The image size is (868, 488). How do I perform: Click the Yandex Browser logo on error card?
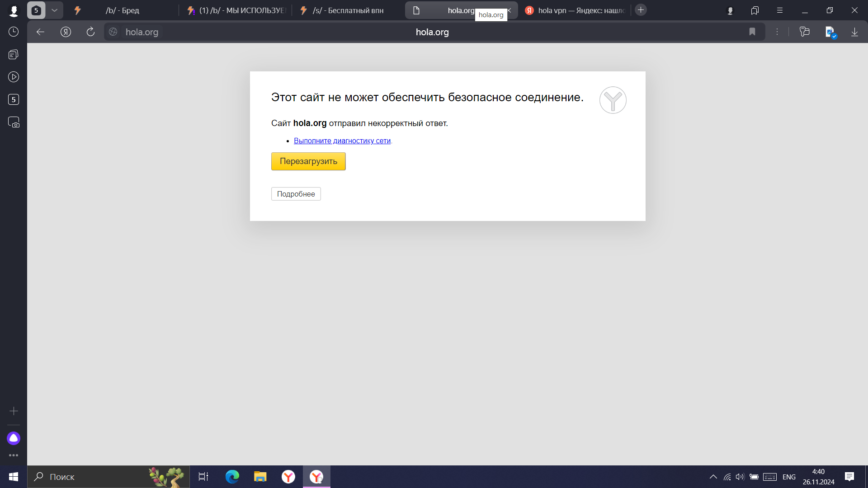click(x=613, y=100)
